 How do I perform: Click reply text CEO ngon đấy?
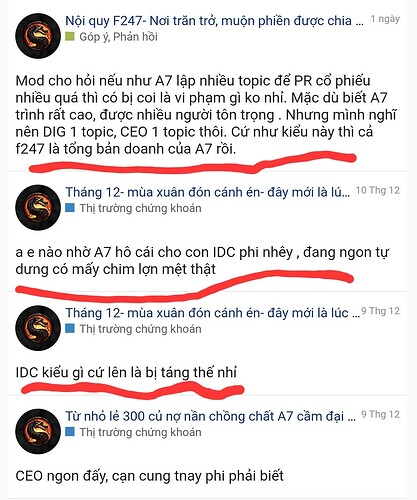tap(149, 476)
